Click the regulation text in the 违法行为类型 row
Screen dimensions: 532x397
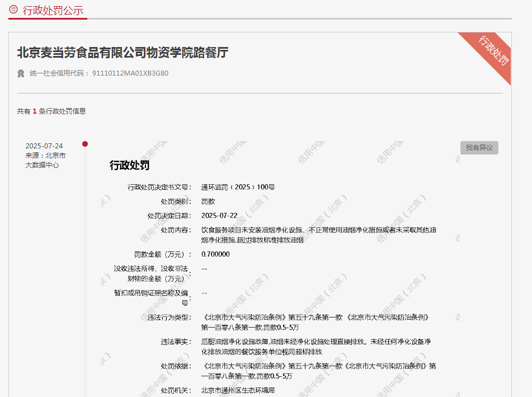(315, 323)
